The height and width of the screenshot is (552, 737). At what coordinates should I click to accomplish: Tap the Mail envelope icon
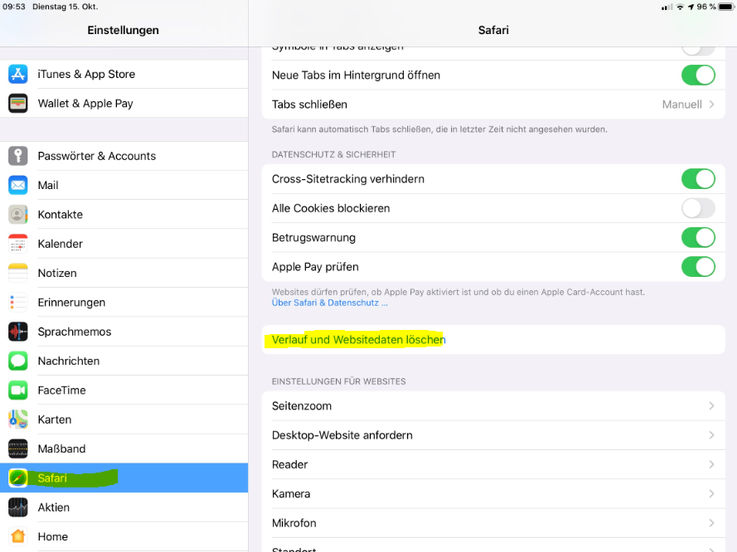coord(18,185)
